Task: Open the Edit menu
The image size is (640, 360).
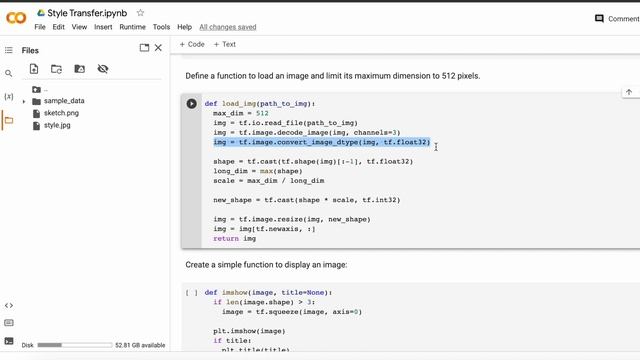Action: tap(58, 27)
